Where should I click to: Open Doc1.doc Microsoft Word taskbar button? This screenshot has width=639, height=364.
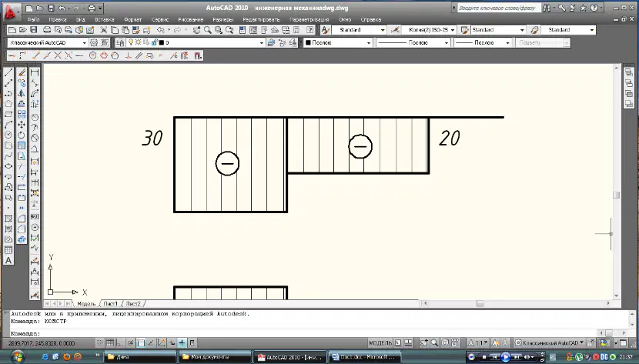click(364, 356)
